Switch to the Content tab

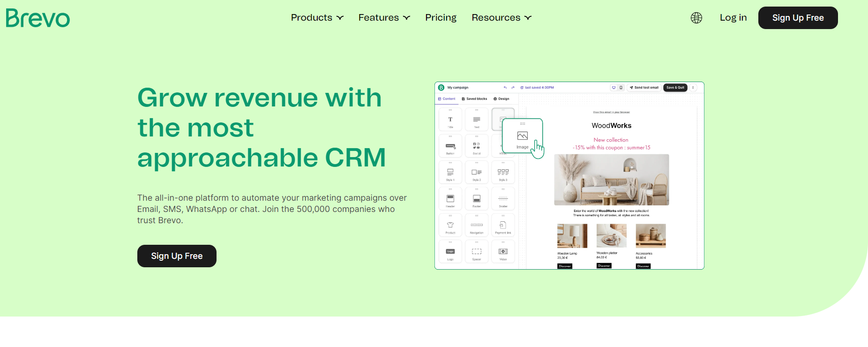click(447, 99)
